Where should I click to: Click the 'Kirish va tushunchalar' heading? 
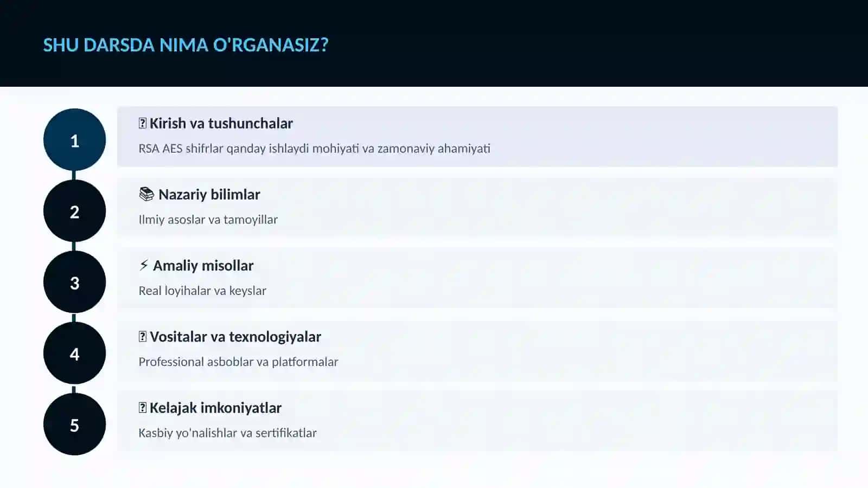(221, 124)
